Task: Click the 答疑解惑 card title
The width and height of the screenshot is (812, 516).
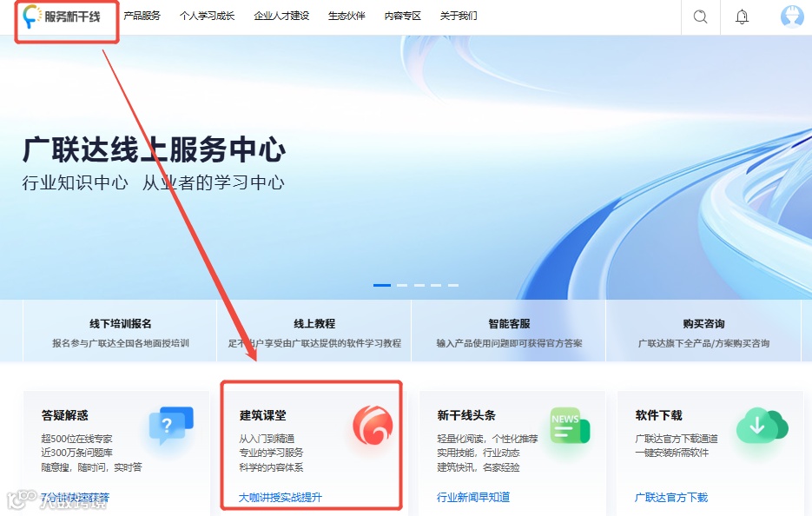Action: point(65,415)
